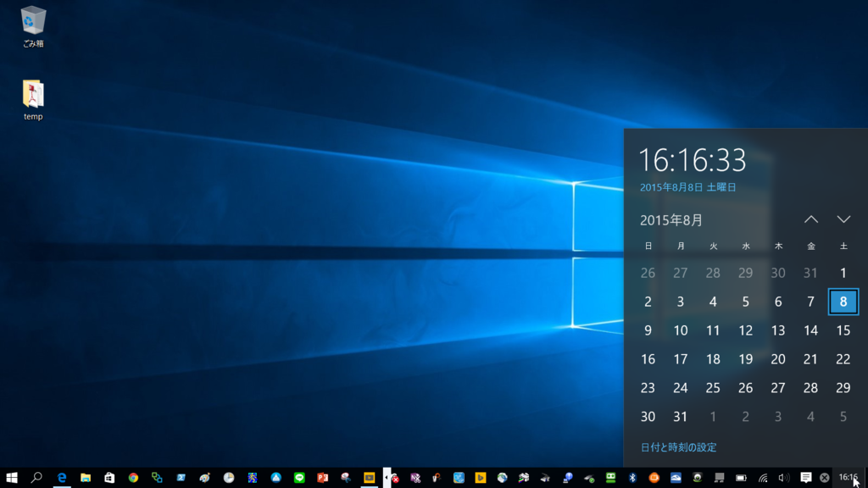This screenshot has width=868, height=488.
Task: Click the blue cloud tray icon
Action: [x=676, y=478]
